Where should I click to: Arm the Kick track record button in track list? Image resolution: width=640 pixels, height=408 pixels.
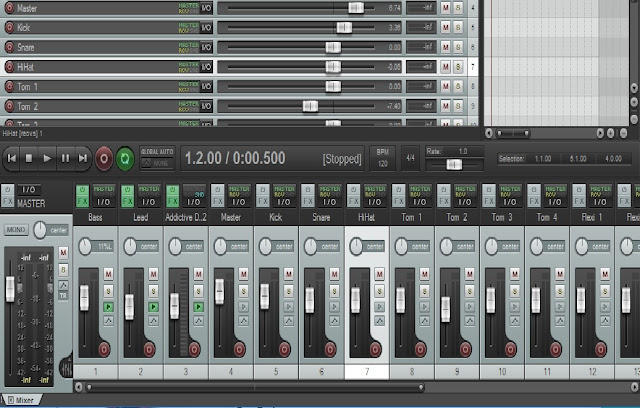click(9, 28)
